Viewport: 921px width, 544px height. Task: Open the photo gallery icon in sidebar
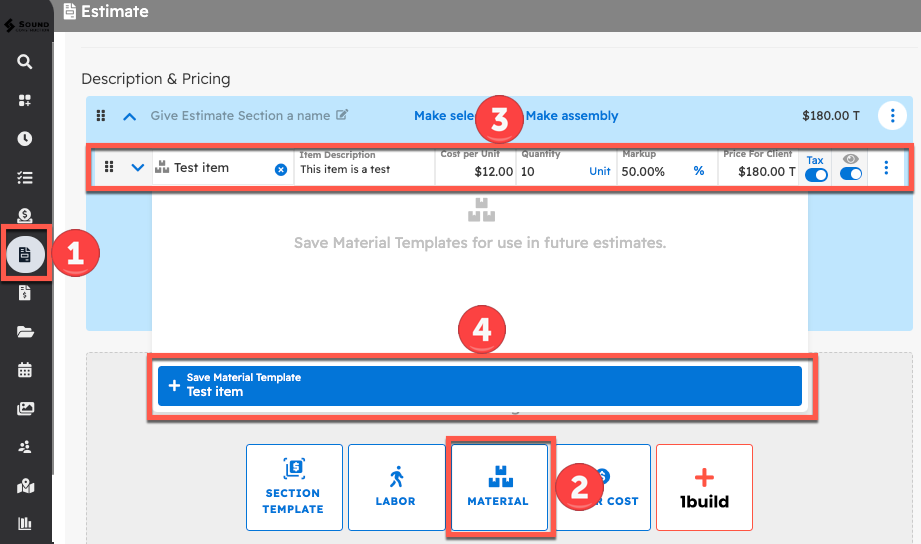click(25, 409)
